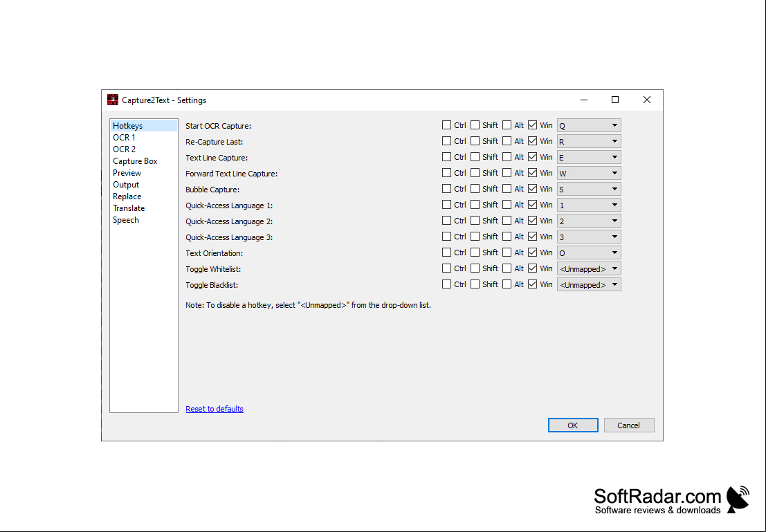Show the Speech settings page
Viewport: 766px width, 532px height.
tap(143, 219)
